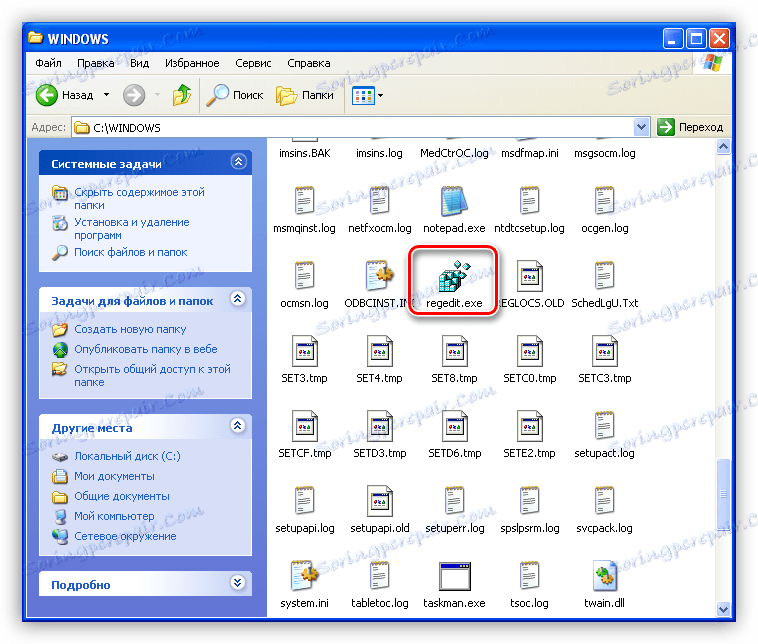Open the Избранное menu
The image size is (758, 644).
(x=192, y=63)
